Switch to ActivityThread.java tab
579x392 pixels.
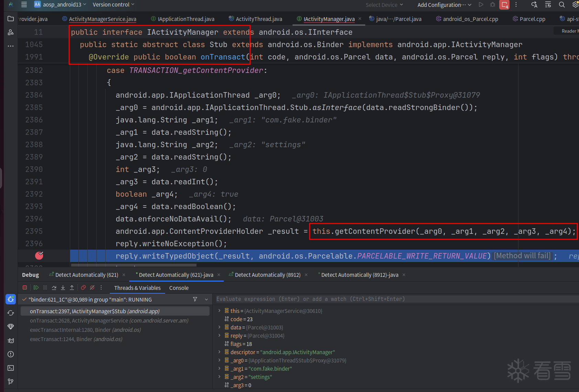255,19
